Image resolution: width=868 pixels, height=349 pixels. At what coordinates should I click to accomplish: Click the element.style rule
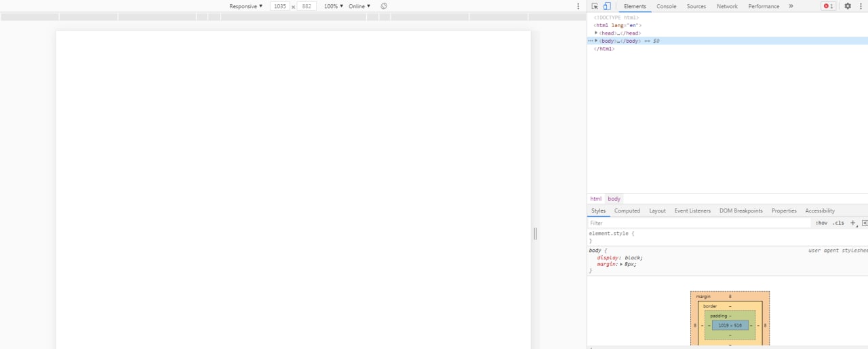point(612,234)
